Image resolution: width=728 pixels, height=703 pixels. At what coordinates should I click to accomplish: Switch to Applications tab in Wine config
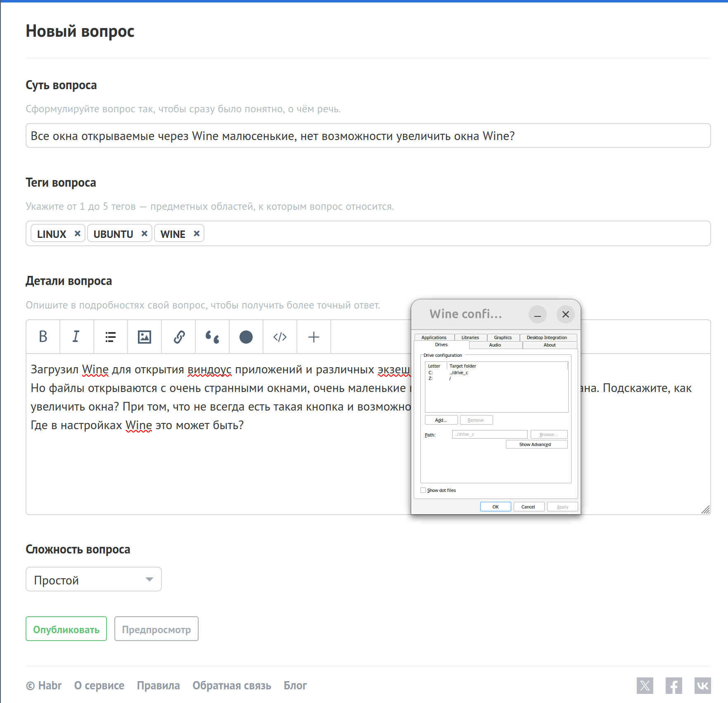434,337
